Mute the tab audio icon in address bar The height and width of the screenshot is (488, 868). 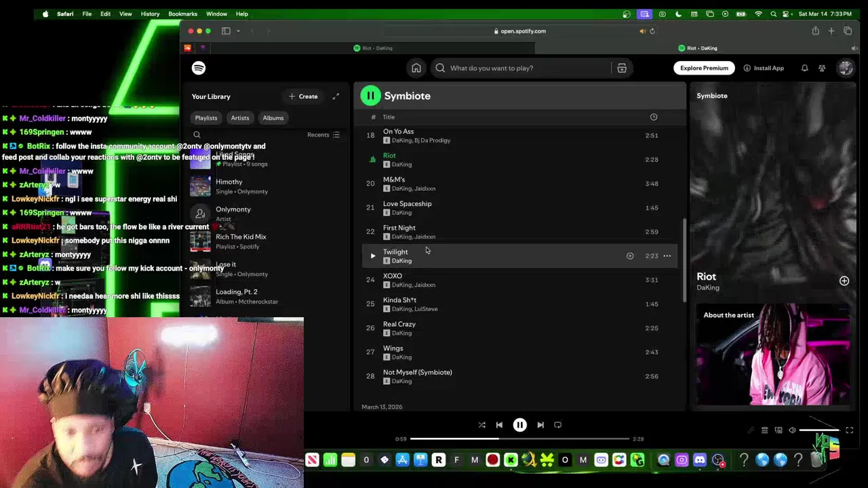642,31
